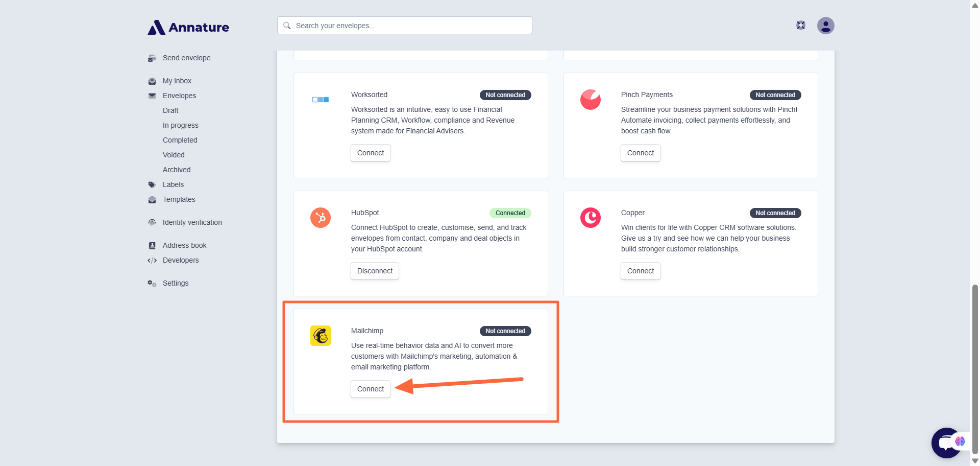Click the Envelopes sidebar icon
Screen dimensions: 980x466
(x=152, y=96)
